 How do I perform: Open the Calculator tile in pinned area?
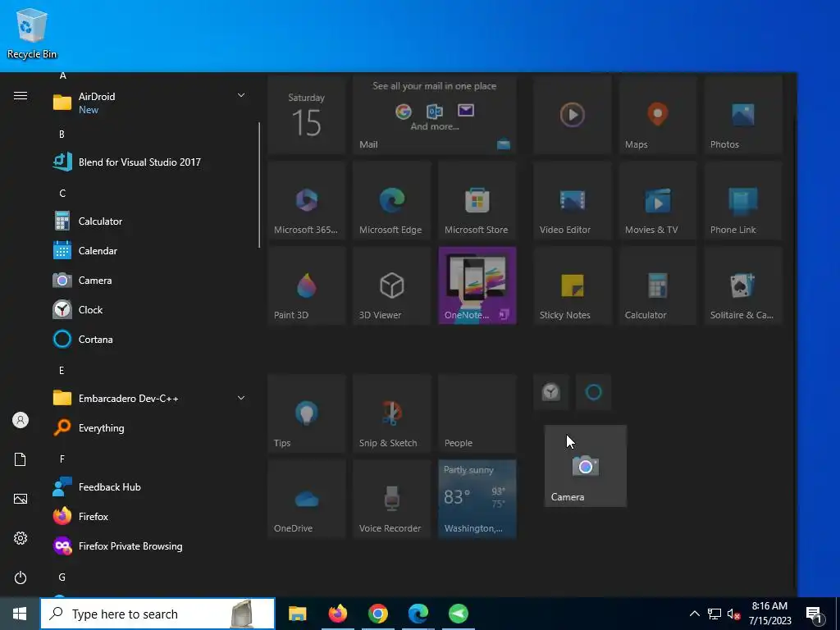(658, 285)
